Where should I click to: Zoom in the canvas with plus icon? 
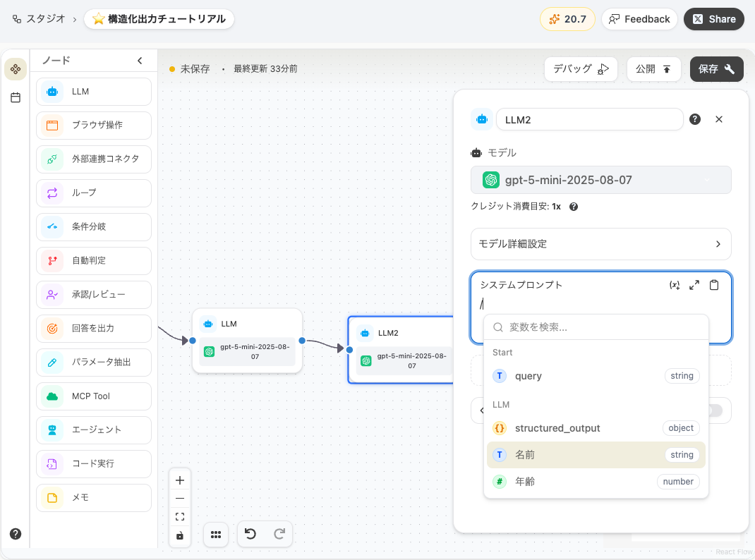[x=180, y=480]
